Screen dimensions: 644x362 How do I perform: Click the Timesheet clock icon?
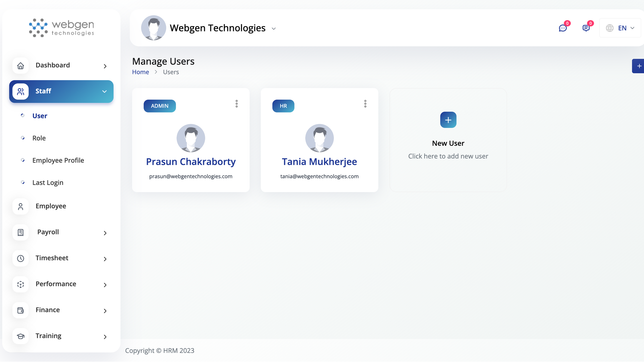click(x=20, y=258)
